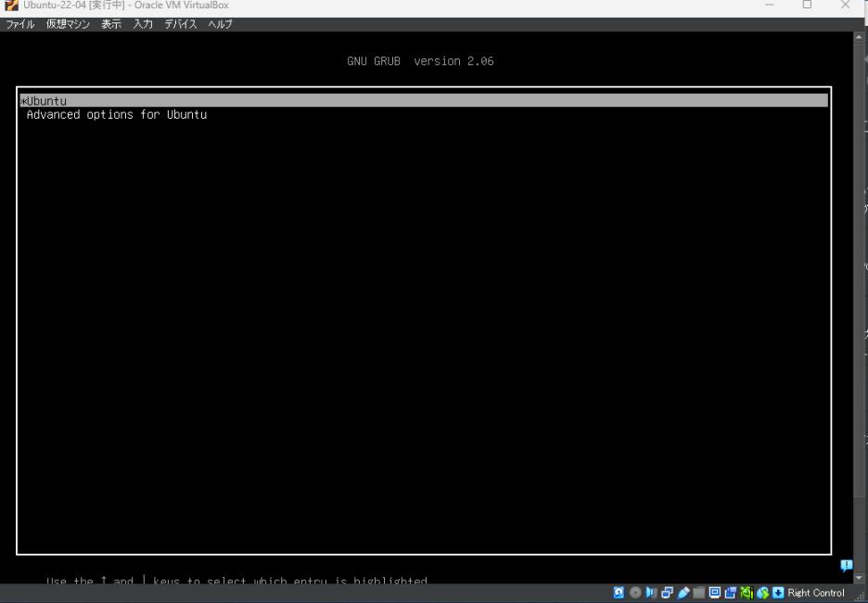Viewport: 868px width, 603px height.
Task: Open the ヘルプ menu
Action: pos(220,24)
